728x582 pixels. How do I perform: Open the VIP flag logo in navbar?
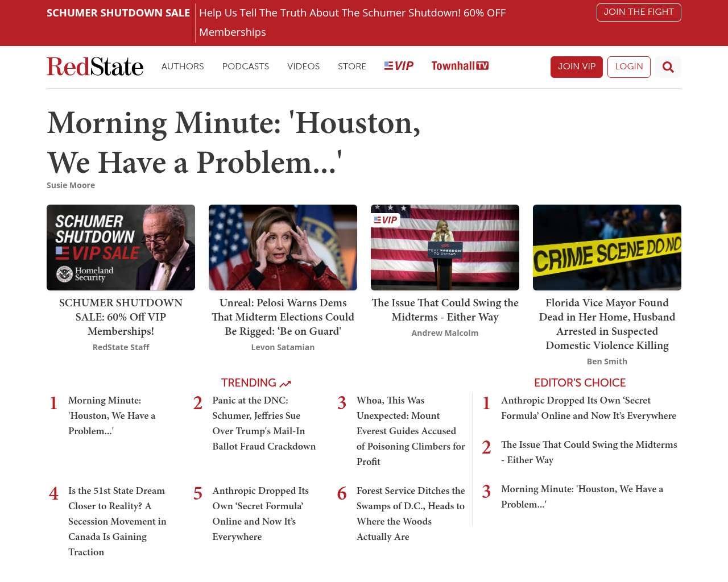point(399,66)
